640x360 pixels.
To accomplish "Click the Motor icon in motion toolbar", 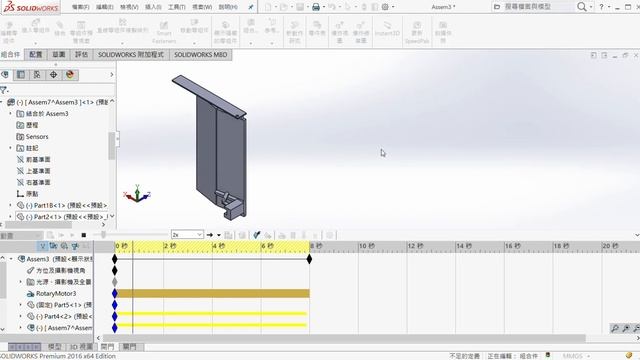I will (x=282, y=235).
